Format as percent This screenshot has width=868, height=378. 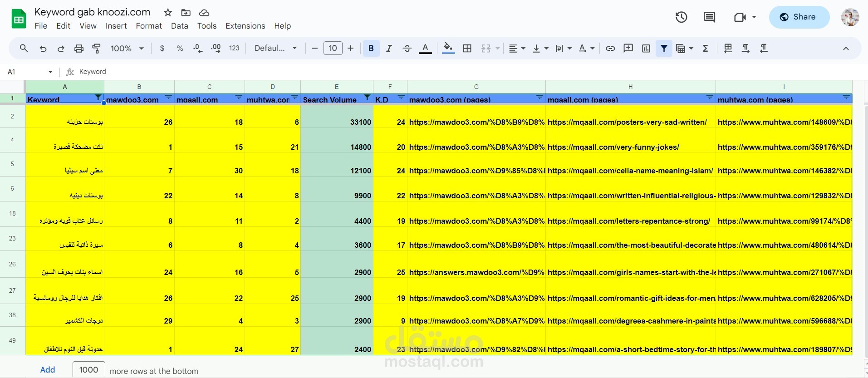point(180,49)
